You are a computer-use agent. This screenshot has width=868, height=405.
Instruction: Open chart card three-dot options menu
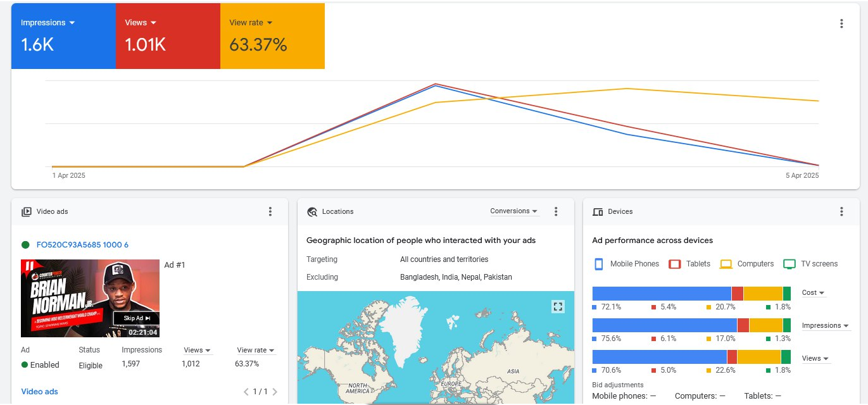841,23
